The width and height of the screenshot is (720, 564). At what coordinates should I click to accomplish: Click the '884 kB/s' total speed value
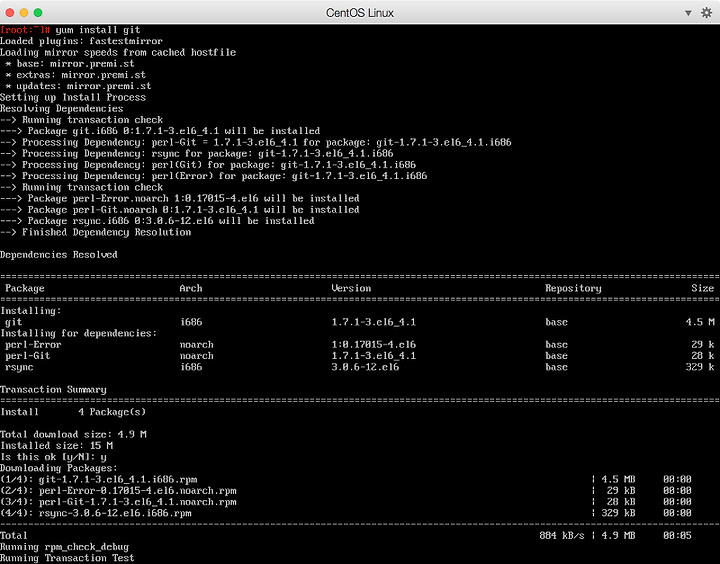pyautogui.click(x=562, y=536)
